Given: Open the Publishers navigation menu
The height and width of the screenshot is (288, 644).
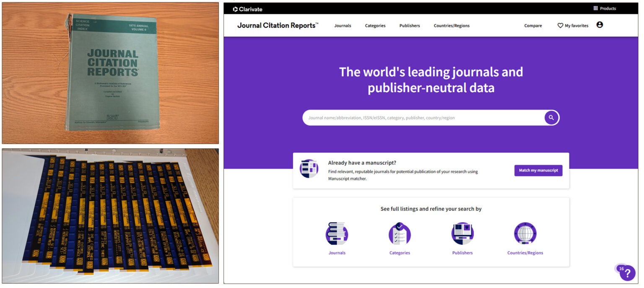Looking at the screenshot, I should (410, 26).
